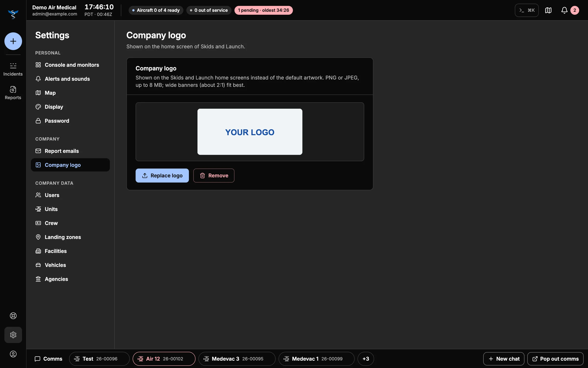588x368 pixels.
Task: Click admin@example.com account text
Action: 55,14
